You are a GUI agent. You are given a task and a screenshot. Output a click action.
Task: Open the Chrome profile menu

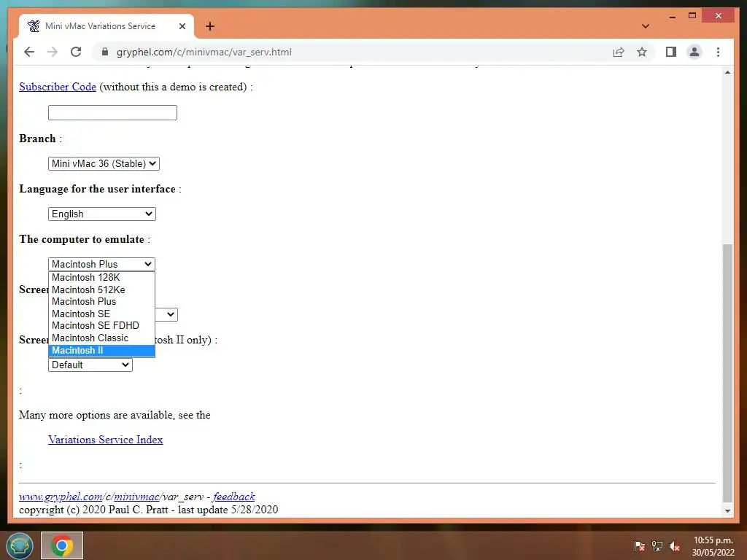coord(694,52)
